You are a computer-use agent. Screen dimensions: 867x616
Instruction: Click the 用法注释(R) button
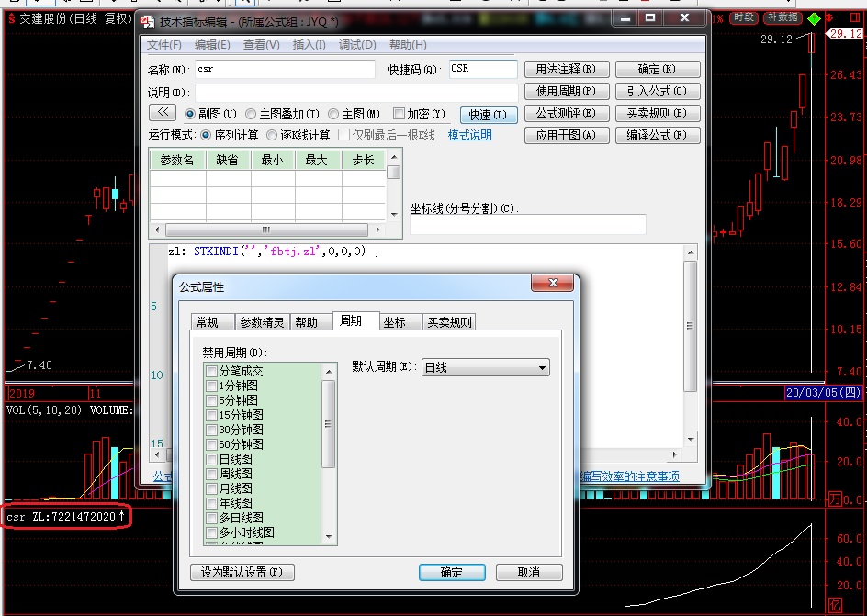coord(566,69)
